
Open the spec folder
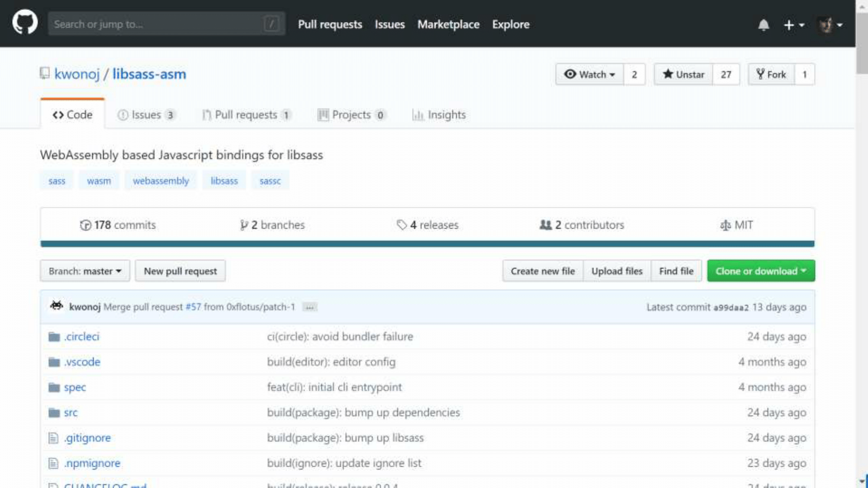[x=75, y=387]
